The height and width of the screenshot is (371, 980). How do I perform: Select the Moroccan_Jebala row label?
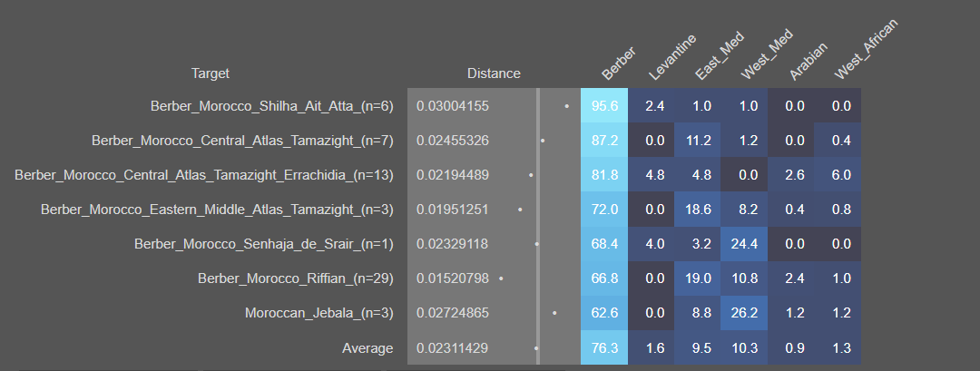click(318, 313)
